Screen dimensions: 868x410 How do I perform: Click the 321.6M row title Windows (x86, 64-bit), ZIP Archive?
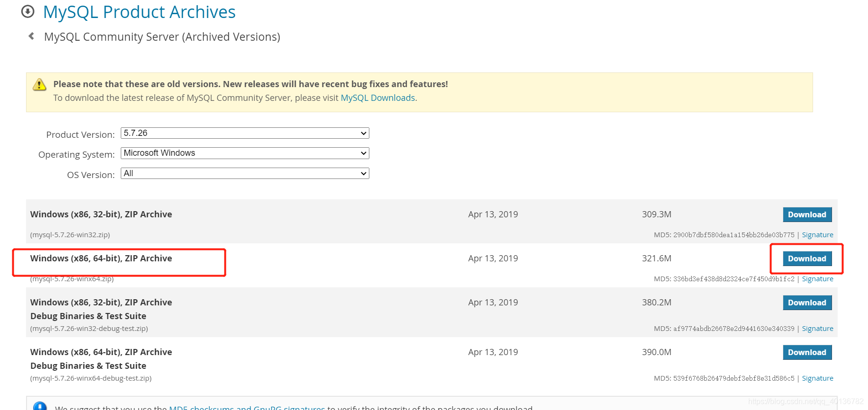(x=101, y=258)
